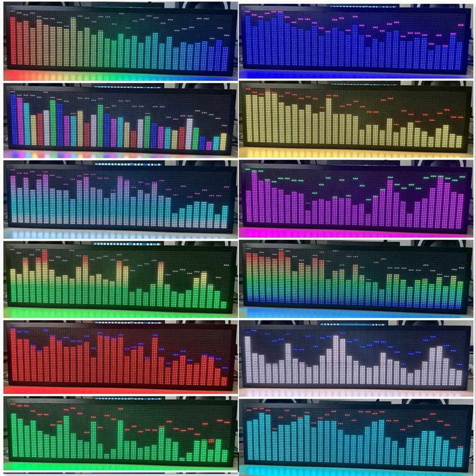Select the red spectrum with blue peaks
Viewport: 476px width, 476px height.
(119, 356)
